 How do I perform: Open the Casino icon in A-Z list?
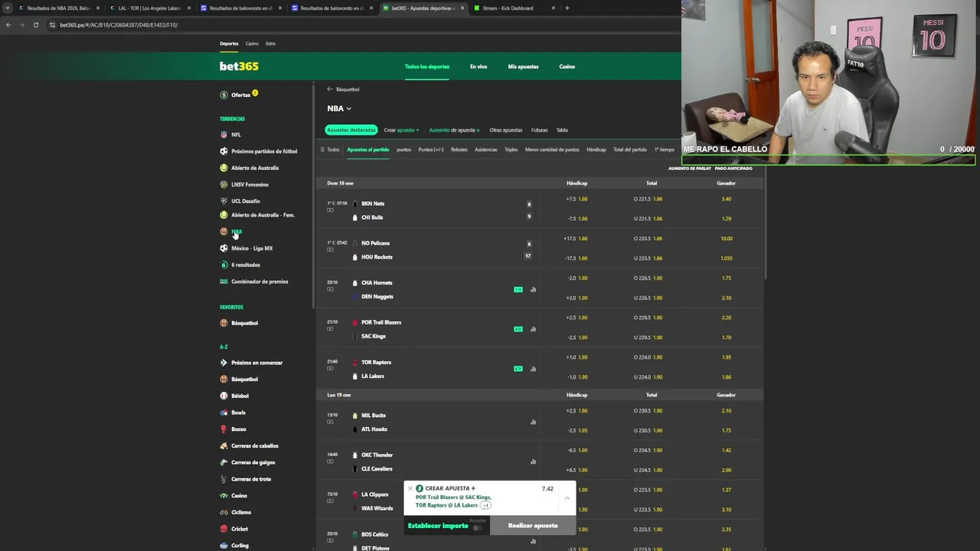click(224, 496)
